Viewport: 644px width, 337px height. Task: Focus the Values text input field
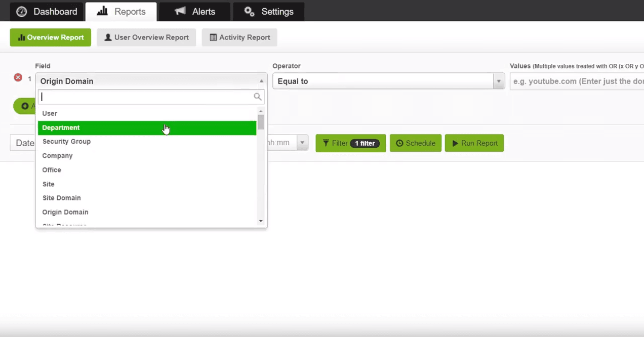(x=577, y=81)
